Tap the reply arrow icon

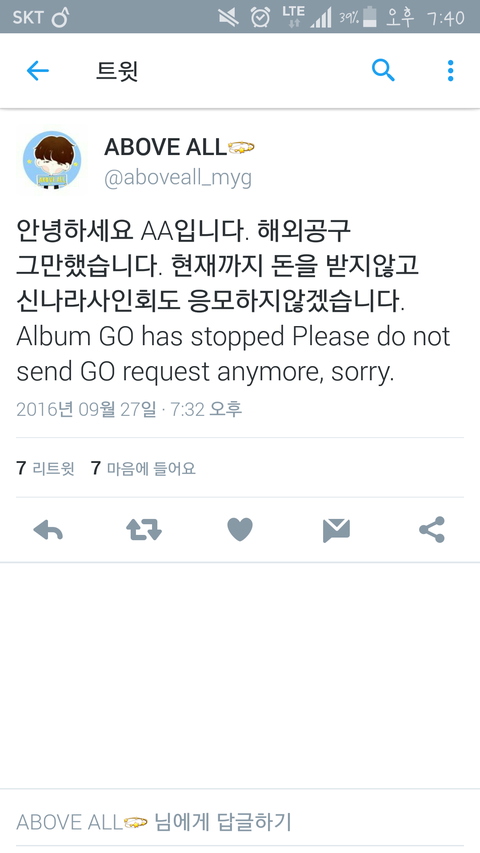(48, 529)
